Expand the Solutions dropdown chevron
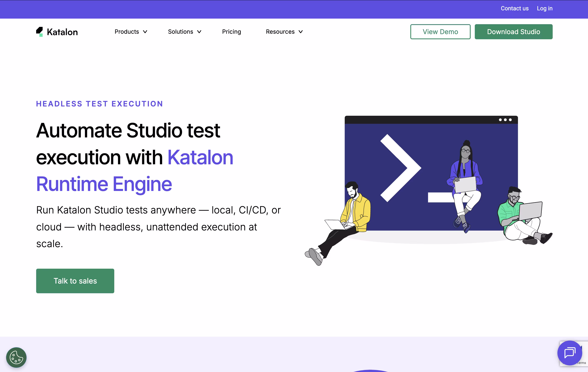Image resolution: width=588 pixels, height=372 pixels. point(199,32)
